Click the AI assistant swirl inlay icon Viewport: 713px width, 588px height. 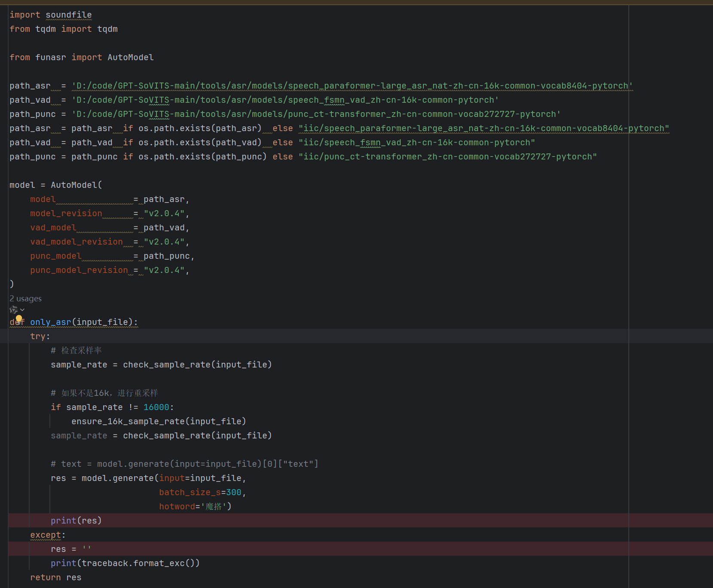pyautogui.click(x=13, y=309)
